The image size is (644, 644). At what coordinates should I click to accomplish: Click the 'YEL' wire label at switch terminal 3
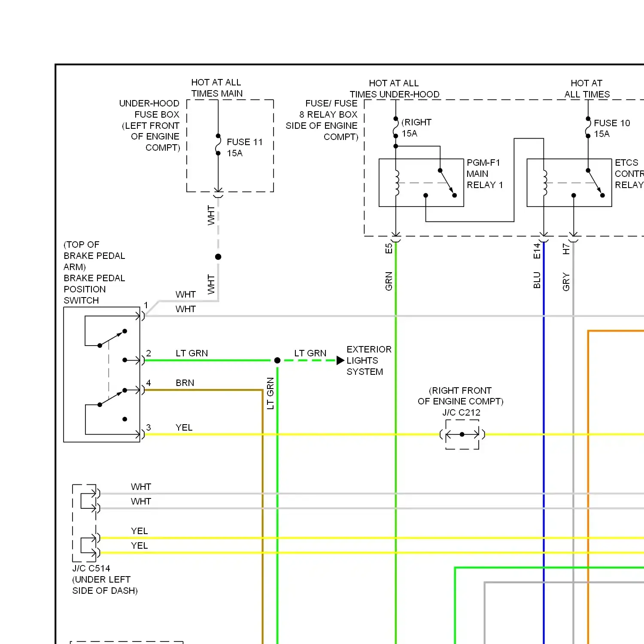pyautogui.click(x=184, y=428)
